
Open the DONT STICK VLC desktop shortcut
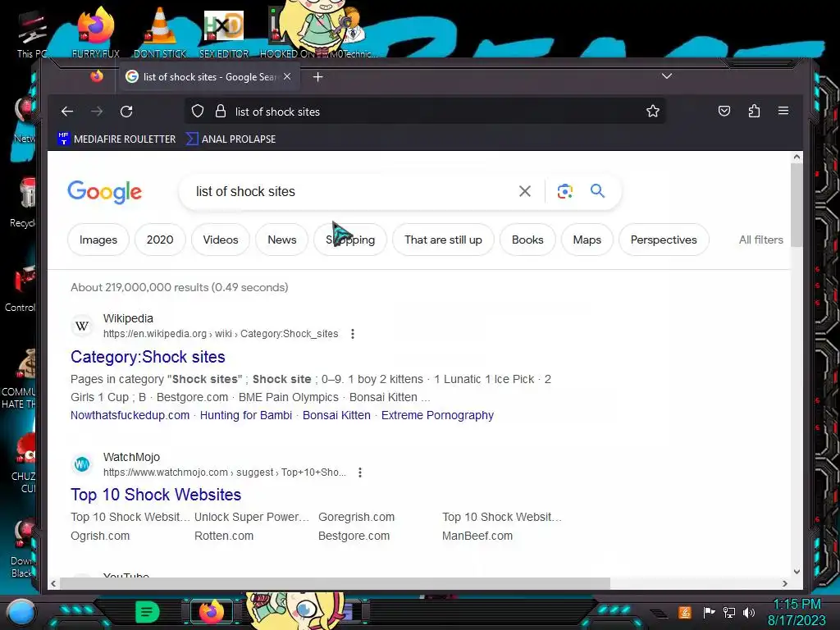point(160,34)
